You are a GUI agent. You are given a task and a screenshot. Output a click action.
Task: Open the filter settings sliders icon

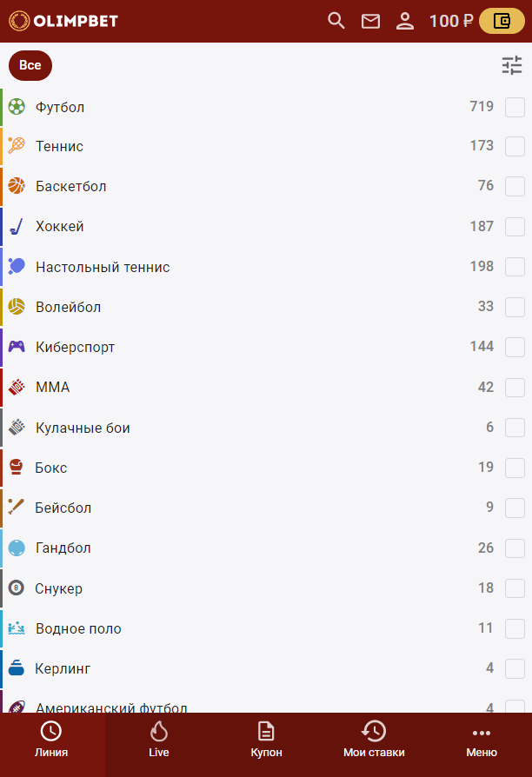(x=512, y=65)
